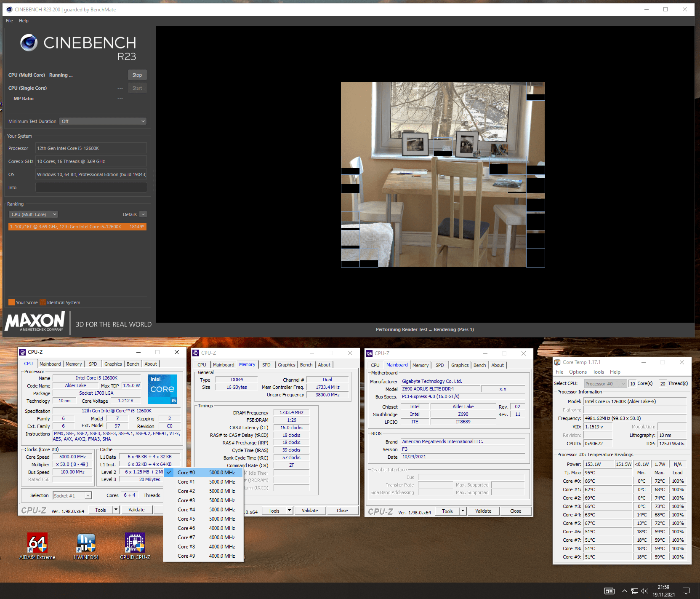This screenshot has width=700, height=599.
Task: Stop the running Cinebench multi core test
Action: (137, 75)
